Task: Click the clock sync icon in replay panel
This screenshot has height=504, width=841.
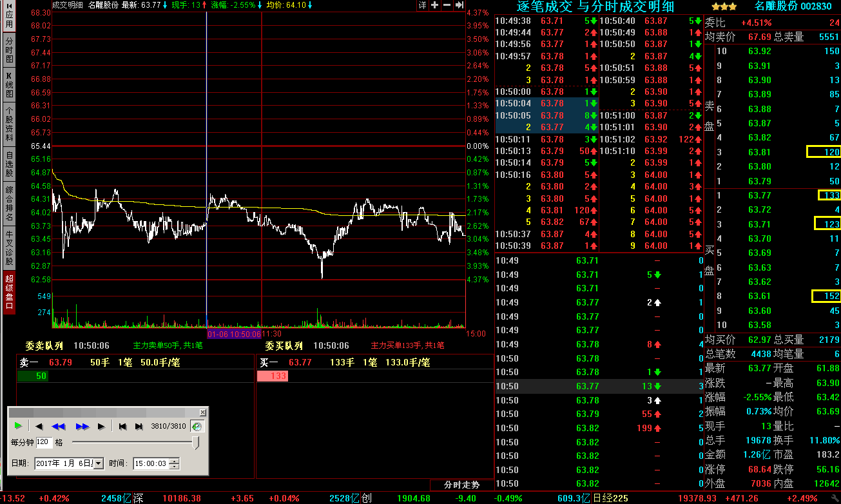Action: 197,426
